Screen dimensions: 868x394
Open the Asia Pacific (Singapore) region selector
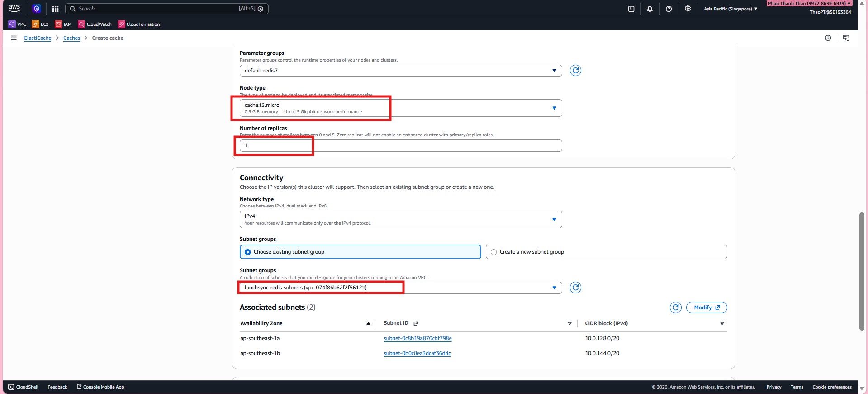point(730,9)
